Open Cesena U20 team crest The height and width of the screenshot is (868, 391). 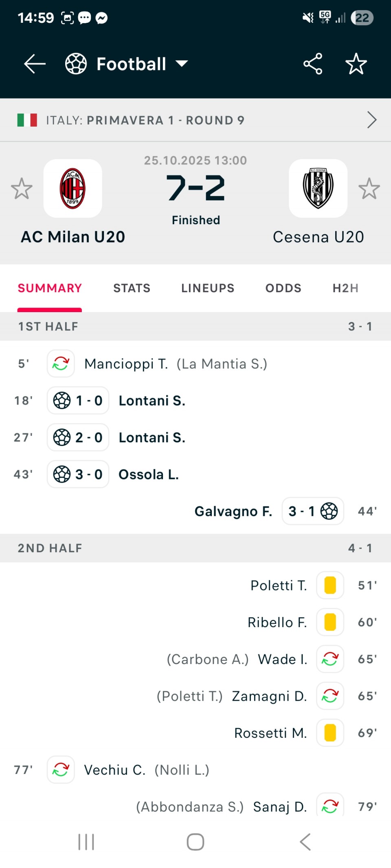click(x=318, y=188)
